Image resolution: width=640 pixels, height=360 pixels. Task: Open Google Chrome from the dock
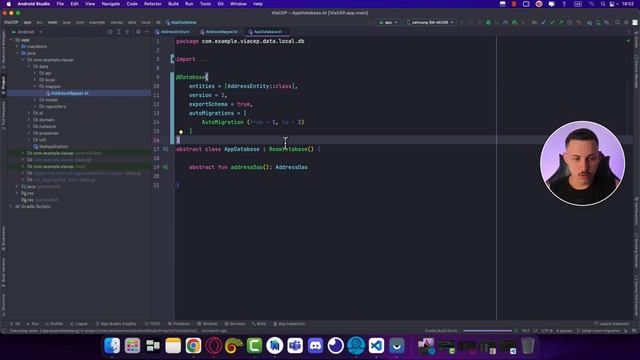(x=193, y=346)
